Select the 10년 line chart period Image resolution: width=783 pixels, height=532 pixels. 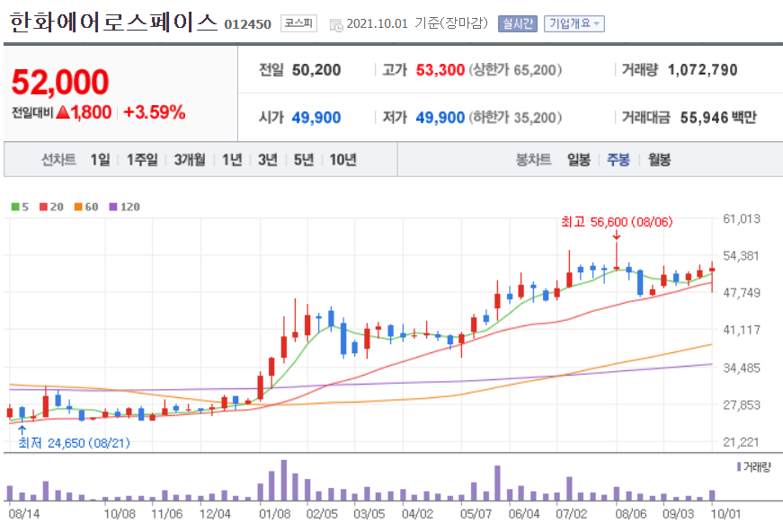click(x=343, y=160)
